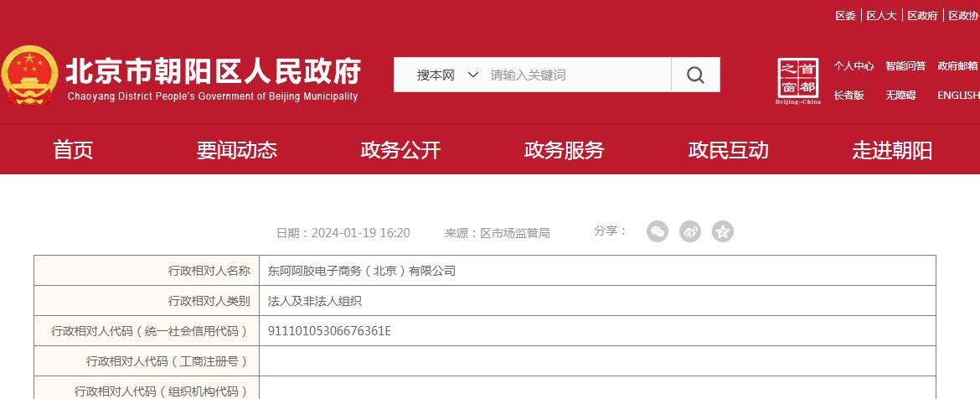Click the 统一社会信用代码 label cell
This screenshot has height=399, width=980.
pyautogui.click(x=147, y=331)
